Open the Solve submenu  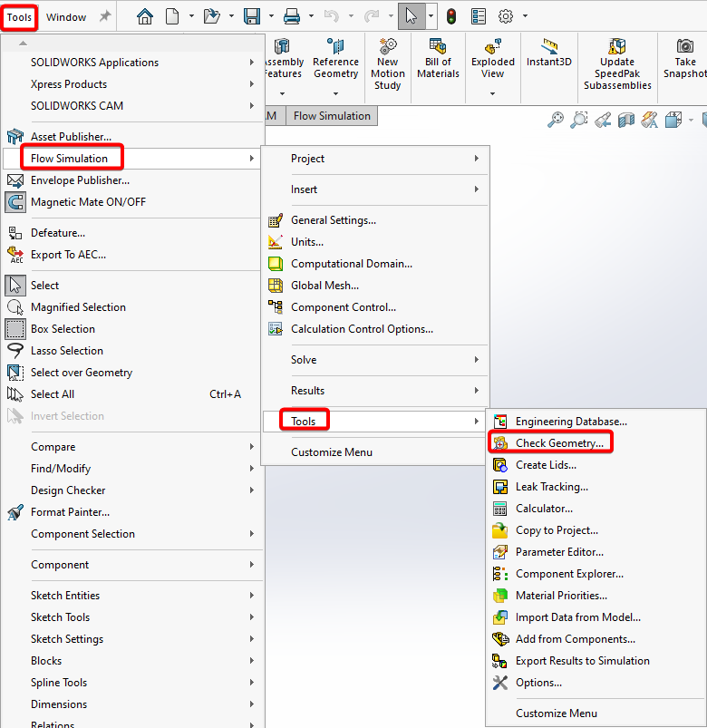click(373, 360)
